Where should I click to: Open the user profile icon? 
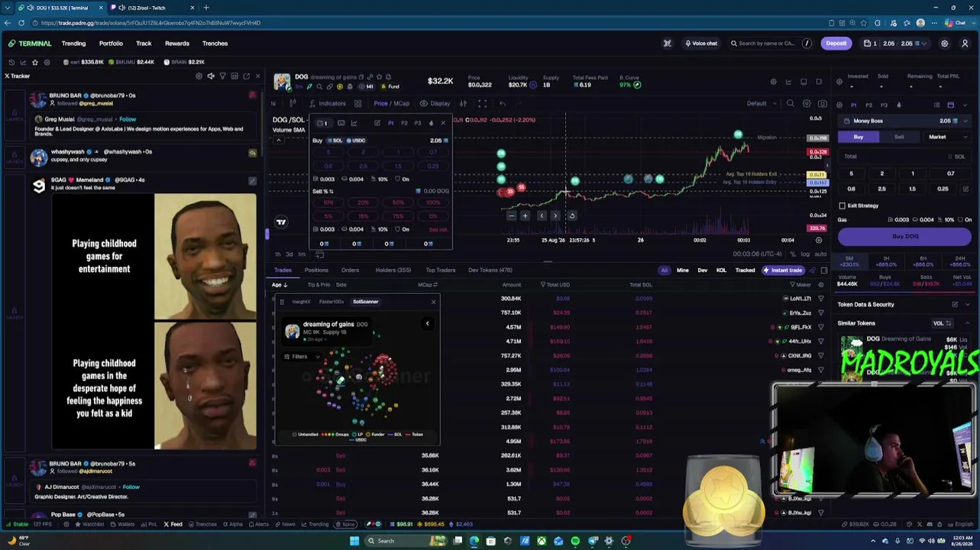(x=965, y=44)
